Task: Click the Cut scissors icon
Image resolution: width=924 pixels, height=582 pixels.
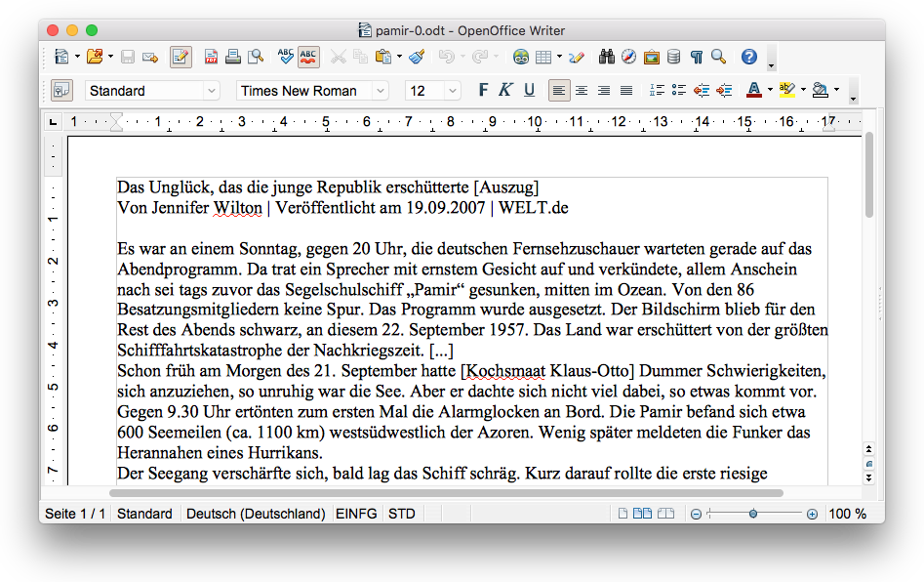Action: tap(339, 57)
